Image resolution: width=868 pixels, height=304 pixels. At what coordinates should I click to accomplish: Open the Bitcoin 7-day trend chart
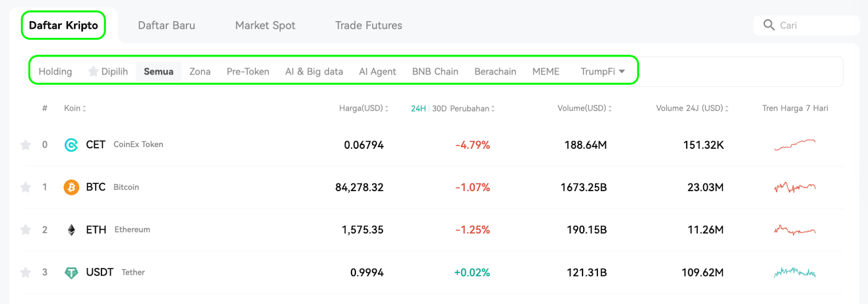coord(795,187)
